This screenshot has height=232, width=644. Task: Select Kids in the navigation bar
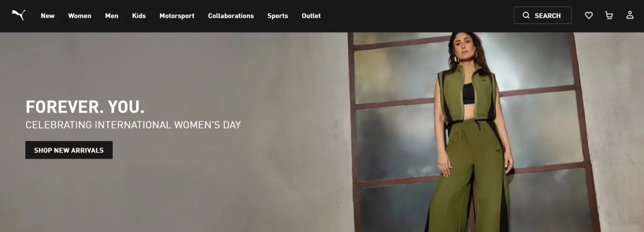139,16
